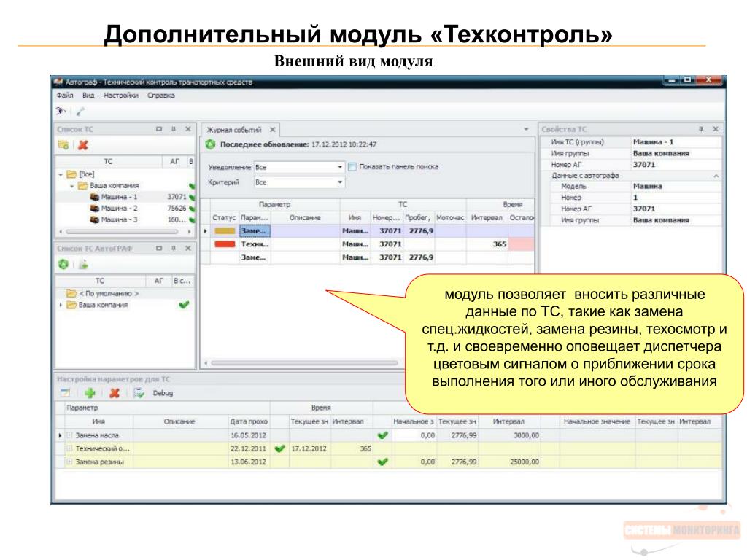Pin the Список ТС АвтоГРАФ panel
The height and width of the screenshot is (560, 747).
click(x=174, y=248)
